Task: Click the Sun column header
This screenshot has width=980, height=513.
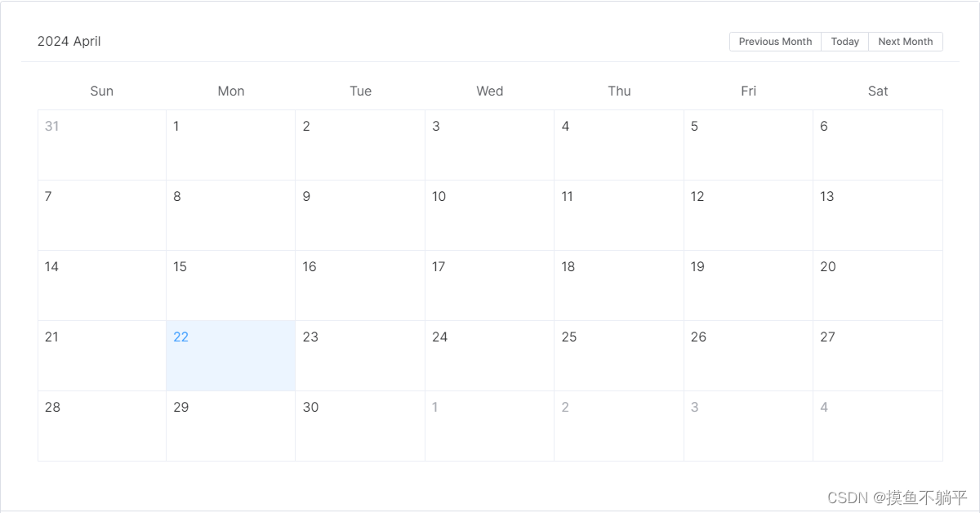Action: pos(101,91)
